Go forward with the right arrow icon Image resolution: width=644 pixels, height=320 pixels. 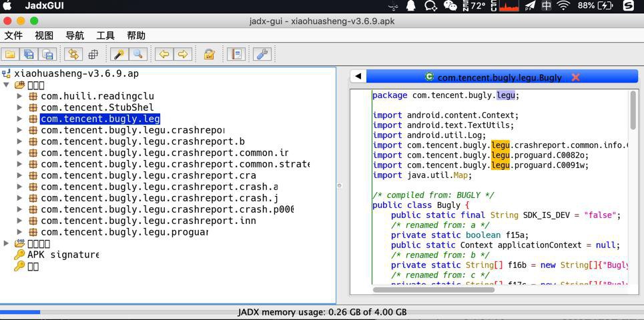click(183, 54)
